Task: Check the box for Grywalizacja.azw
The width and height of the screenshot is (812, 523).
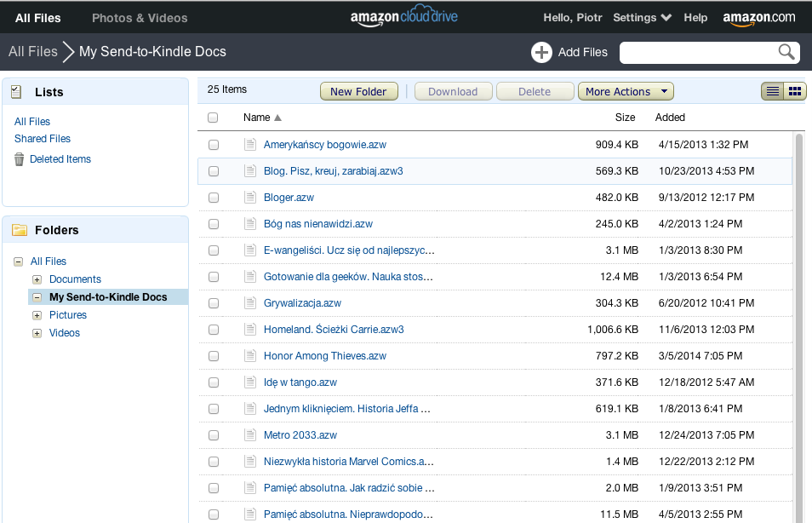Action: [214, 304]
